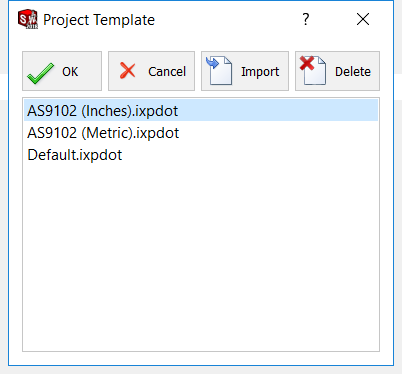Screen dimensions: 402x374
Task: Click the red X Cancel icon
Action: click(x=127, y=71)
